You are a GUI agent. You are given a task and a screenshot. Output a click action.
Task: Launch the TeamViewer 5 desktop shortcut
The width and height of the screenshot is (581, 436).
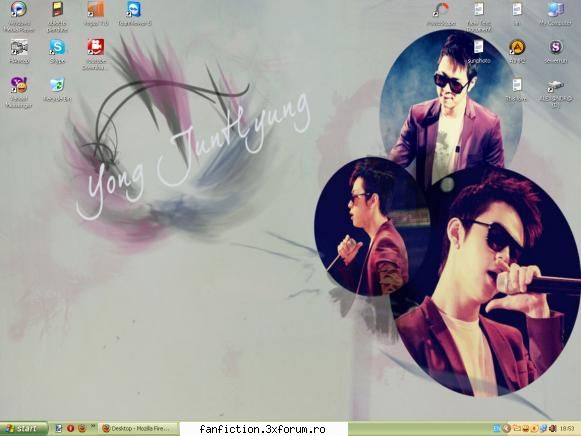click(135, 13)
